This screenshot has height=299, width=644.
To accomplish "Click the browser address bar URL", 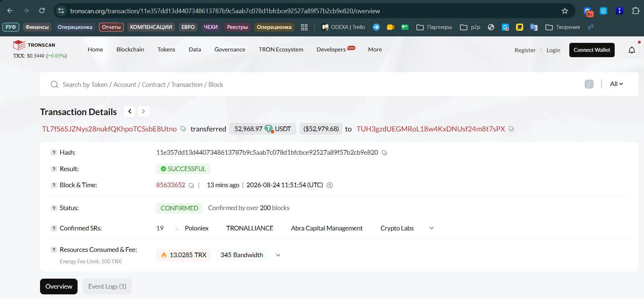I will coord(225,11).
